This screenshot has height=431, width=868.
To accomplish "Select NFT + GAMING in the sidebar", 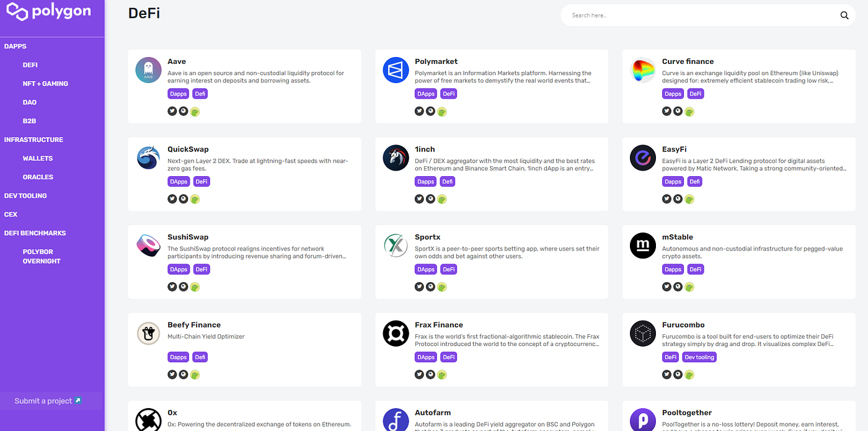I will pyautogui.click(x=45, y=84).
